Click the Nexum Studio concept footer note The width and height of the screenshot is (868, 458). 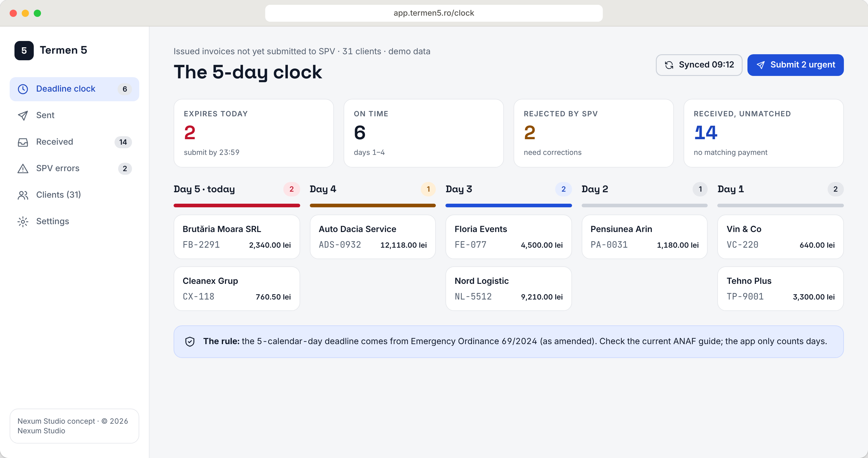(74, 426)
